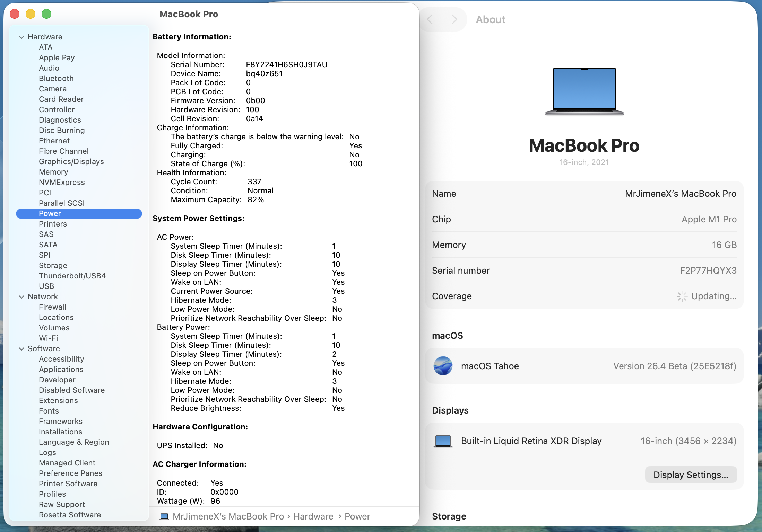The width and height of the screenshot is (762, 532).
Task: Click the Serial number row in About
Action: coord(584,271)
